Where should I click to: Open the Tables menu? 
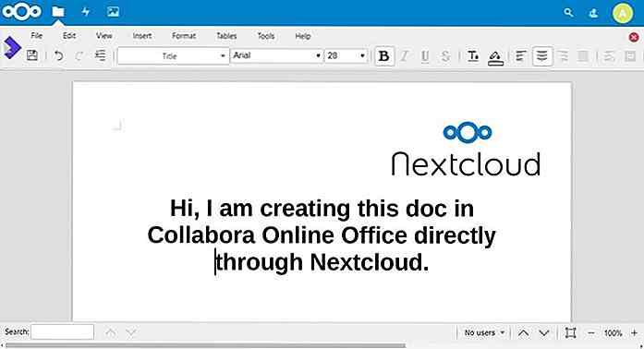point(226,36)
